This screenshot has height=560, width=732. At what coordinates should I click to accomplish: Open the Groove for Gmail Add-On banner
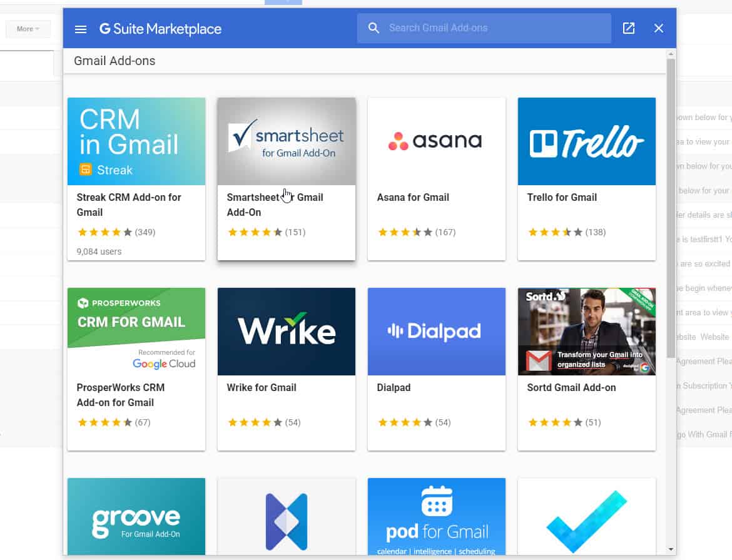(136, 517)
